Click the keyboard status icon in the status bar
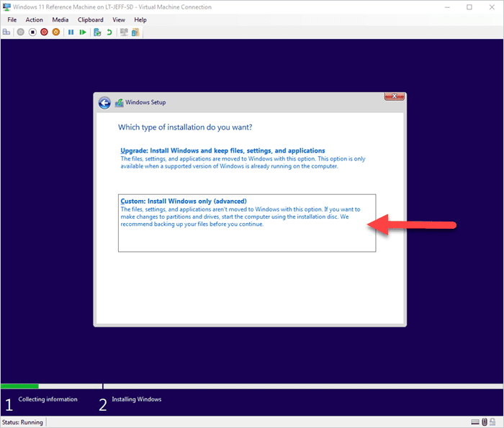The image size is (504, 428). [475, 422]
